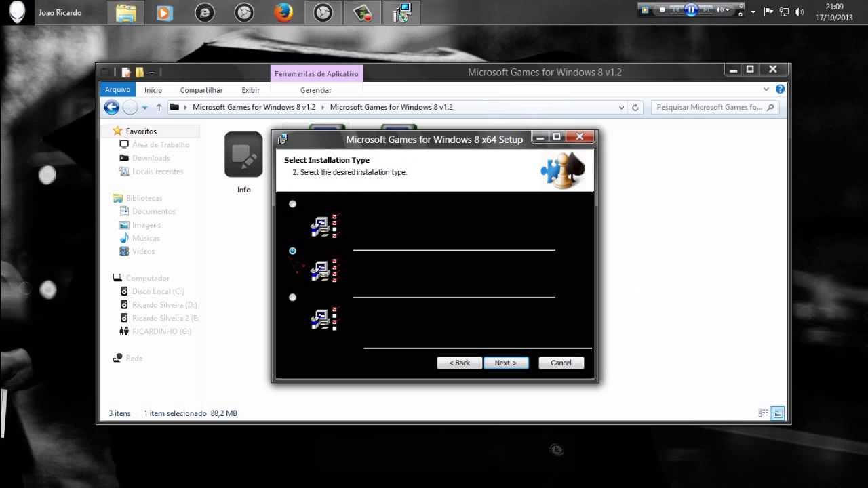
Task: Switch to the Exibir ribbon tab
Action: (x=251, y=90)
